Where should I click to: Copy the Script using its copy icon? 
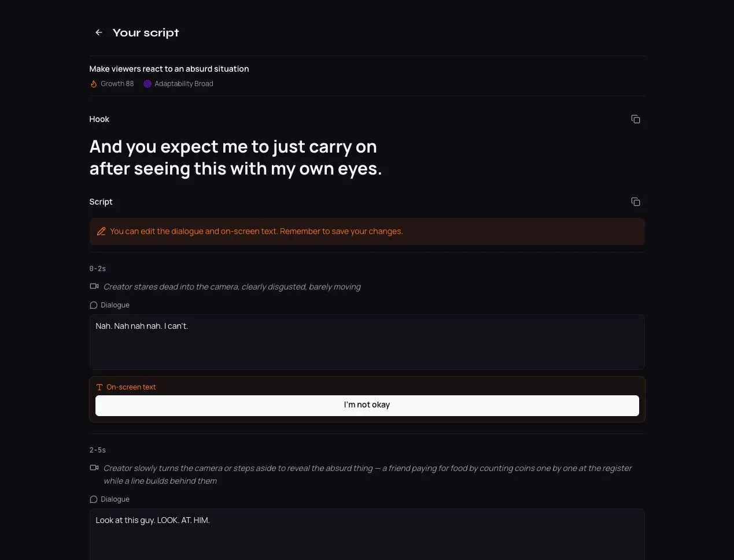pyautogui.click(x=636, y=202)
